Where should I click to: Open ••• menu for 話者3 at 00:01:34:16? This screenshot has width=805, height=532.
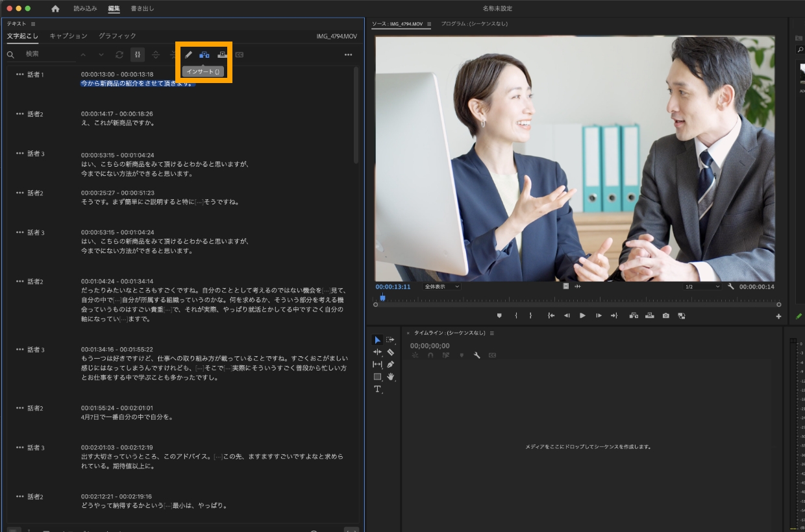pyautogui.click(x=19, y=350)
